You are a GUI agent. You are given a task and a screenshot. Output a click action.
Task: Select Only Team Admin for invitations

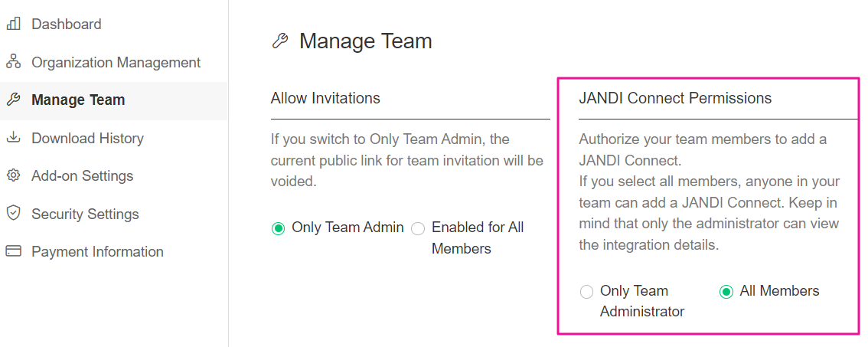coord(278,228)
